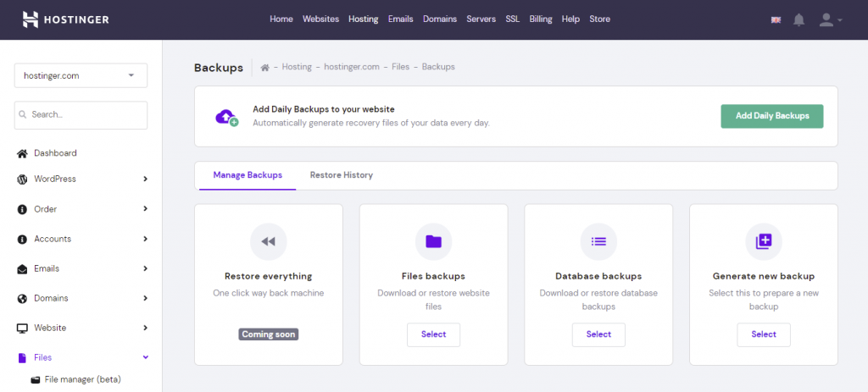Switch to the Manage Backups tab
The height and width of the screenshot is (392, 868).
(x=248, y=175)
